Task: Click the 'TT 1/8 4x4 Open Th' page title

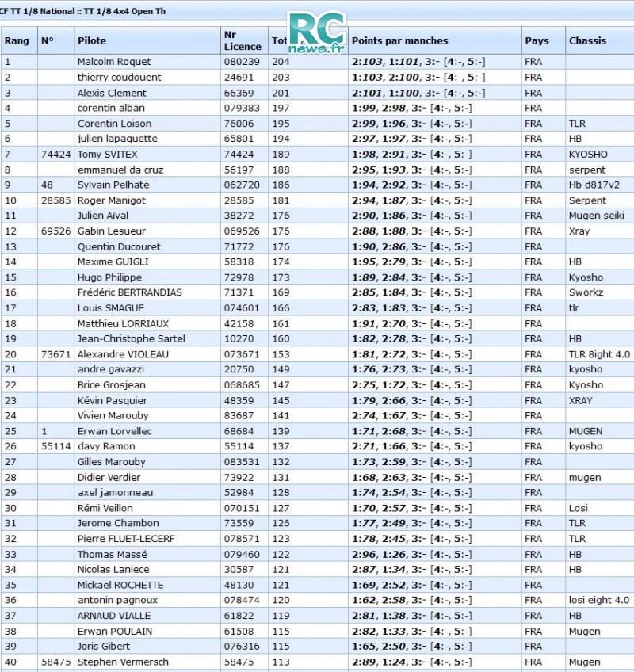Action: [x=124, y=12]
